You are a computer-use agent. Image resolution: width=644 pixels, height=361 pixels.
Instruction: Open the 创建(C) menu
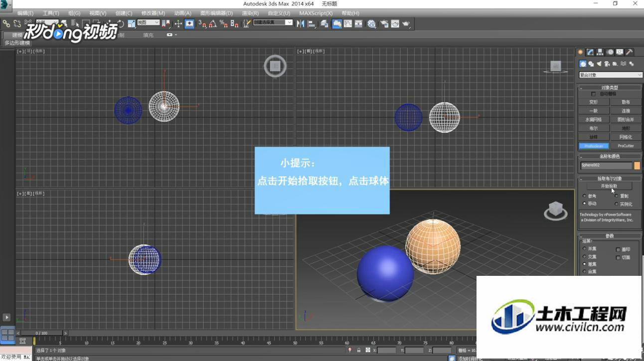124,13
